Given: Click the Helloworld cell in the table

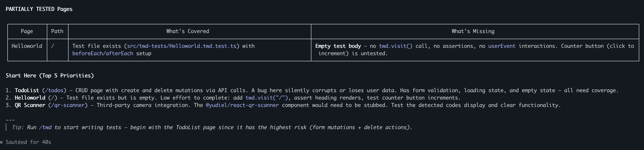Looking at the screenshot, I should pos(27,46).
